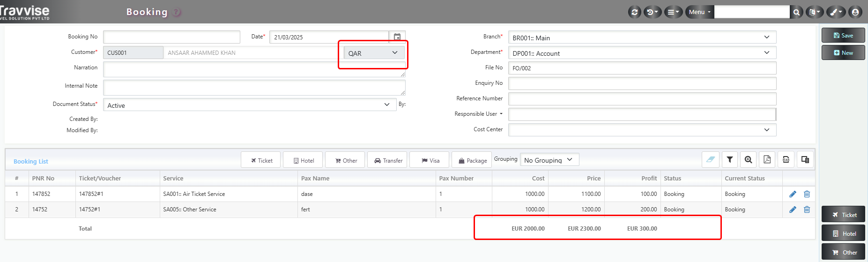
Task: Click the filter funnel icon
Action: (730, 159)
